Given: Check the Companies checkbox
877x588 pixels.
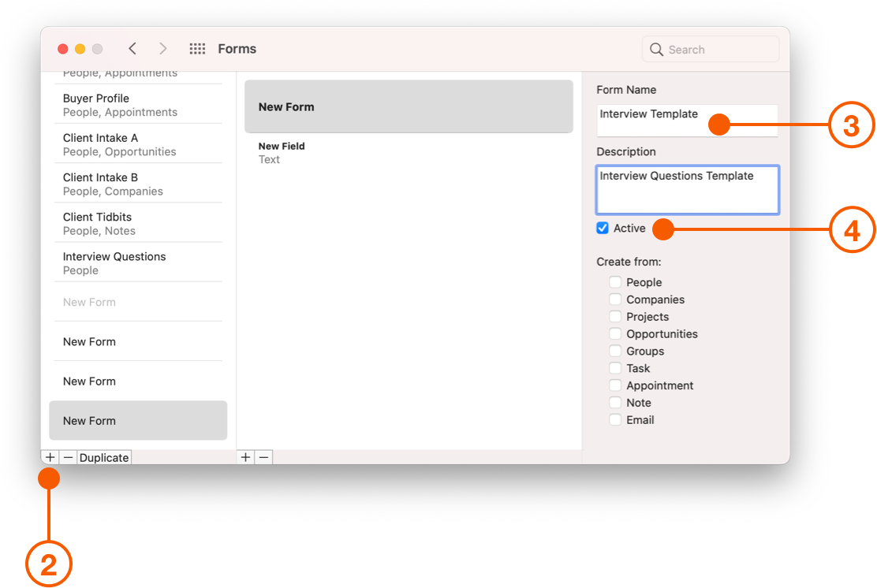Looking at the screenshot, I should click(x=615, y=299).
